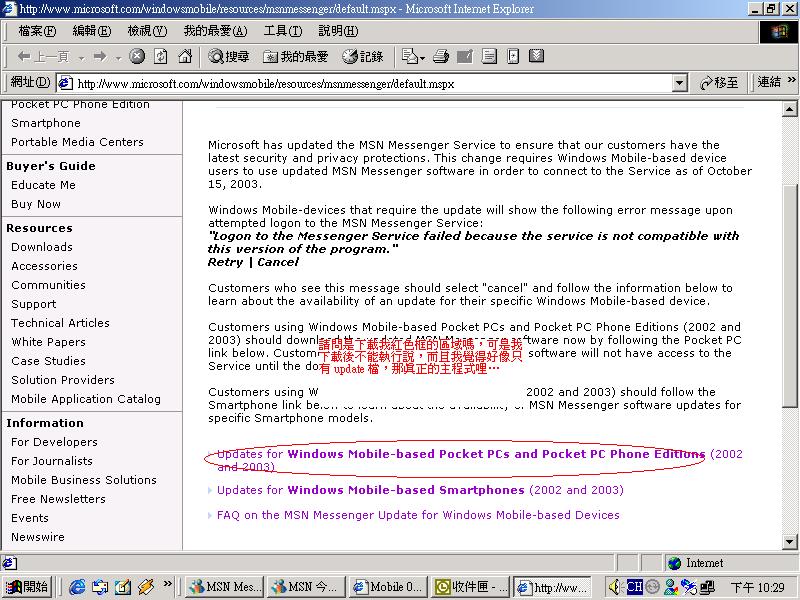Open the Educate Me link
The height and width of the screenshot is (600, 800).
coord(43,185)
